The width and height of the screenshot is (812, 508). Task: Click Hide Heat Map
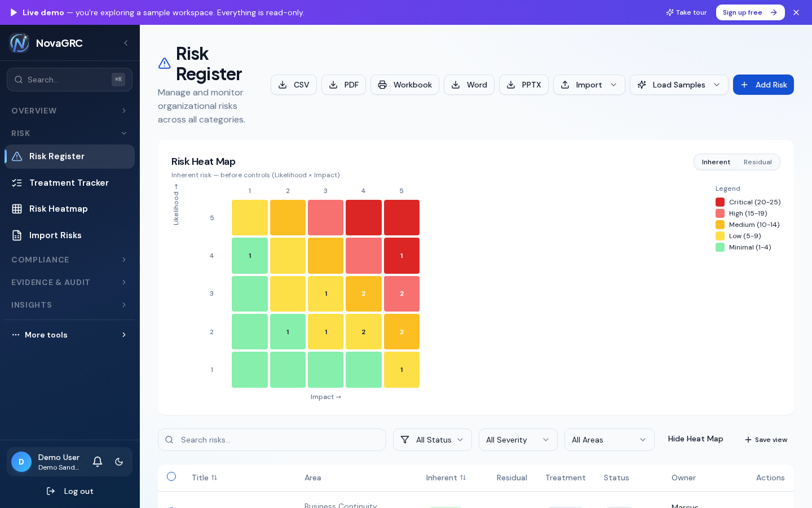[x=695, y=439]
